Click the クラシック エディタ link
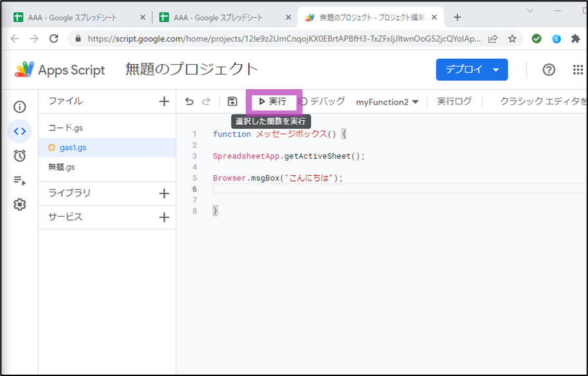The image size is (588, 376). [x=543, y=101]
